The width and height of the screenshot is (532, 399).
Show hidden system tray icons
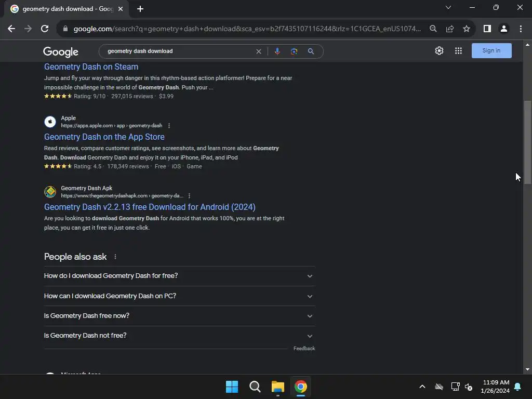(422, 387)
